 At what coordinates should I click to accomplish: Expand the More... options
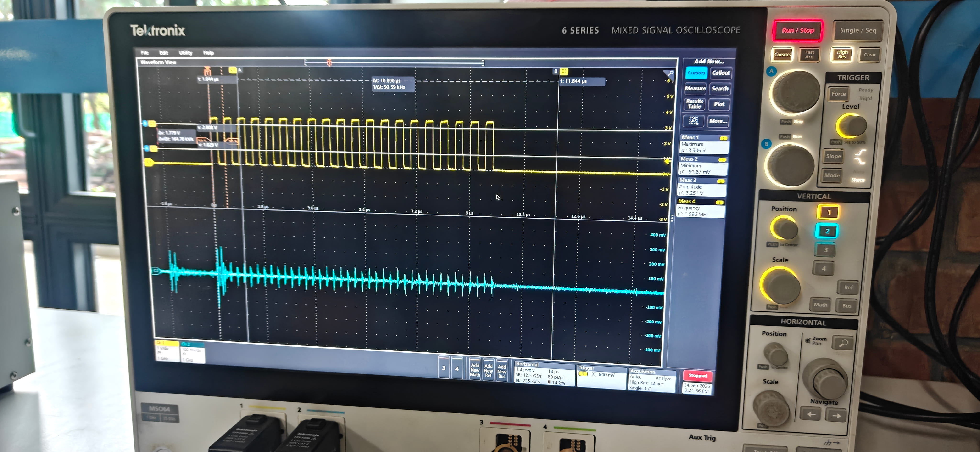coord(718,121)
